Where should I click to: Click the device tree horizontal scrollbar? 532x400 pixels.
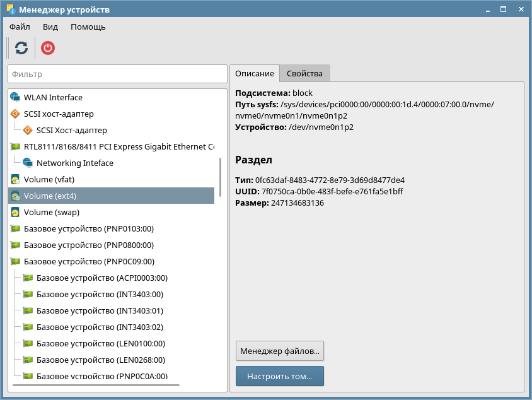[x=95, y=385]
